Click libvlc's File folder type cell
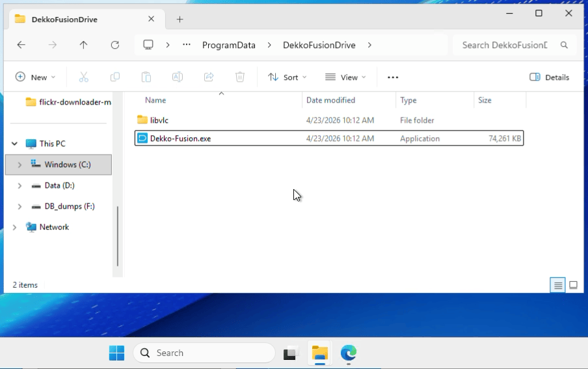Screen dimensions: 588x369 417,120
